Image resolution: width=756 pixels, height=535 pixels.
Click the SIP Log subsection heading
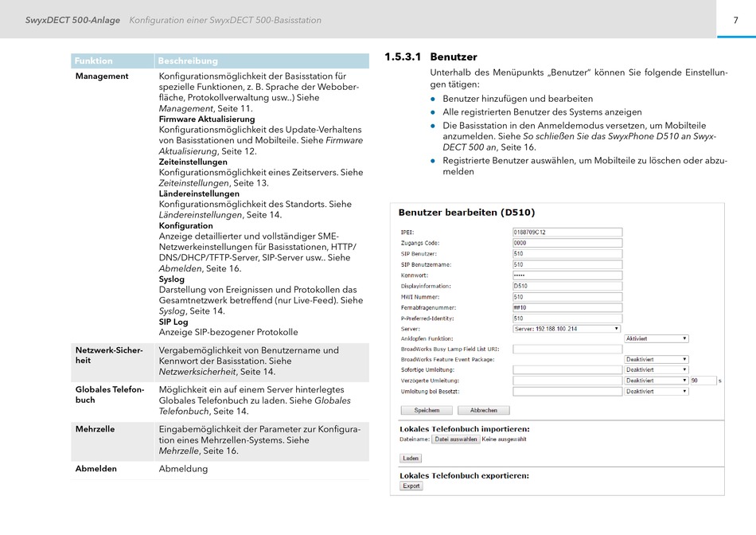click(x=173, y=322)
